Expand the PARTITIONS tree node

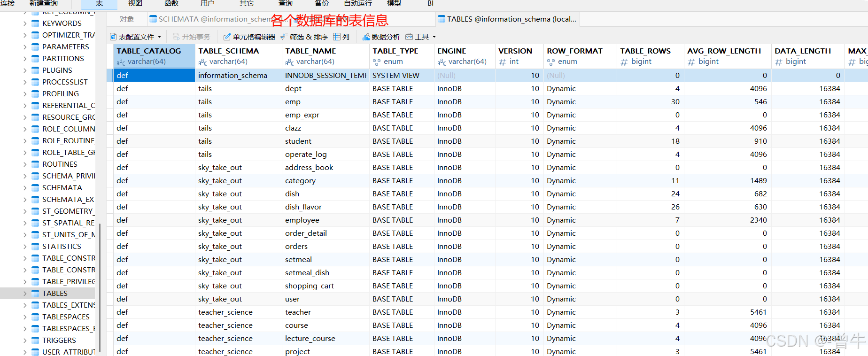click(x=25, y=59)
